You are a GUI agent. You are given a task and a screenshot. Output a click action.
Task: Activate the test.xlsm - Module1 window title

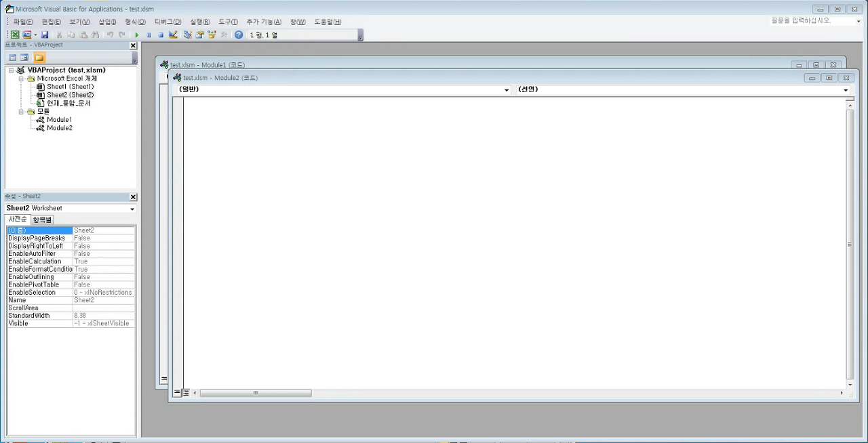pyautogui.click(x=208, y=65)
